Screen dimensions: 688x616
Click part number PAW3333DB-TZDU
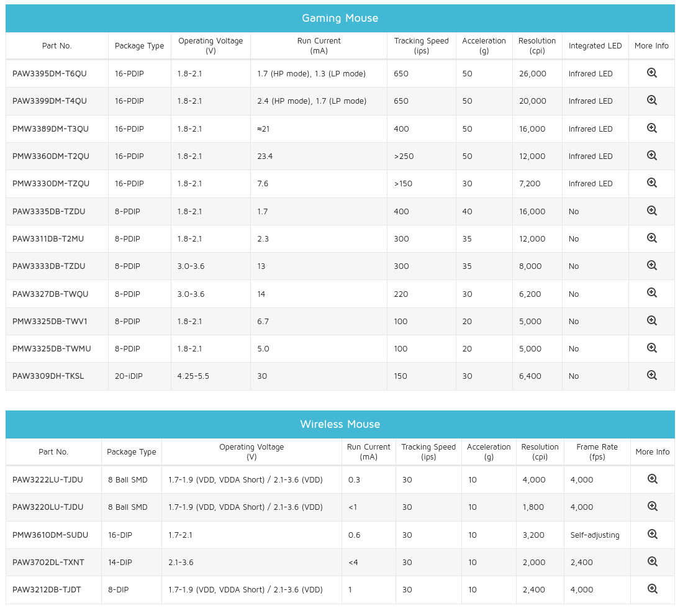48,266
